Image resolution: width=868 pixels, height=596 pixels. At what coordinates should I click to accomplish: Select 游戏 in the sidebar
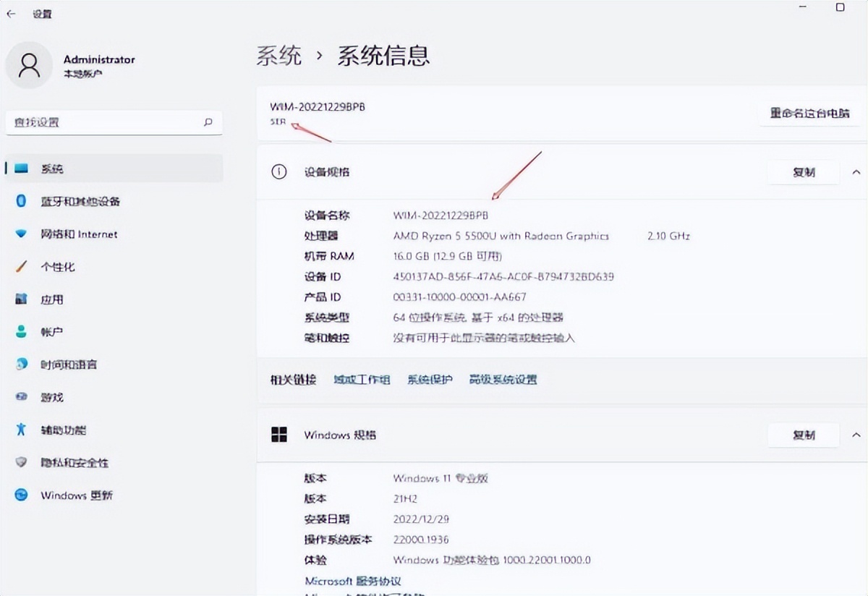52,397
